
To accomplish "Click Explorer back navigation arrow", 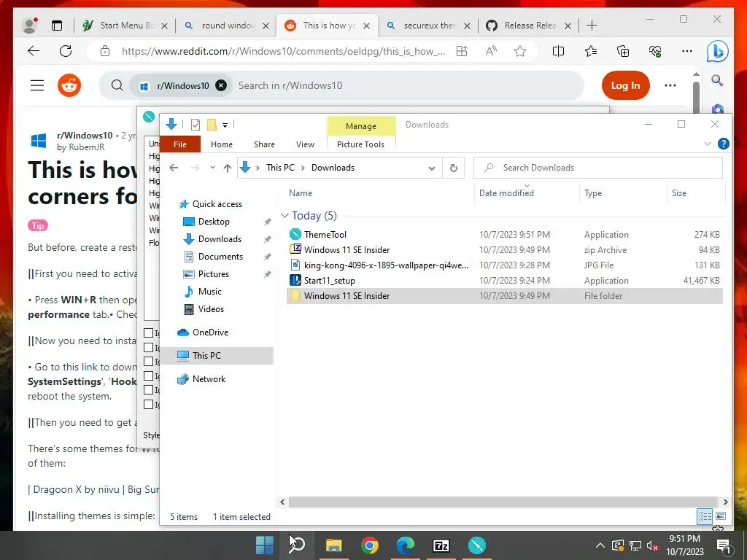I will point(174,168).
